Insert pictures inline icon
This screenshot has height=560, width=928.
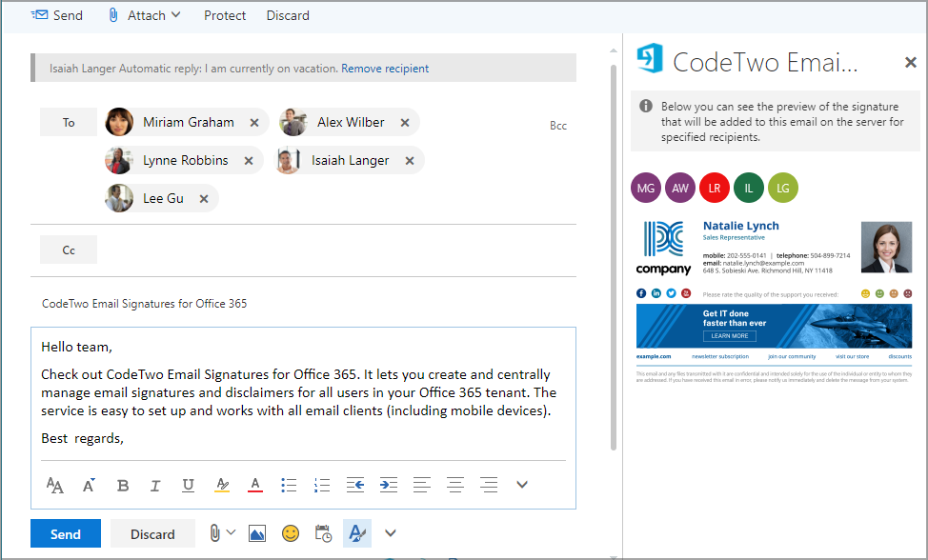click(257, 533)
